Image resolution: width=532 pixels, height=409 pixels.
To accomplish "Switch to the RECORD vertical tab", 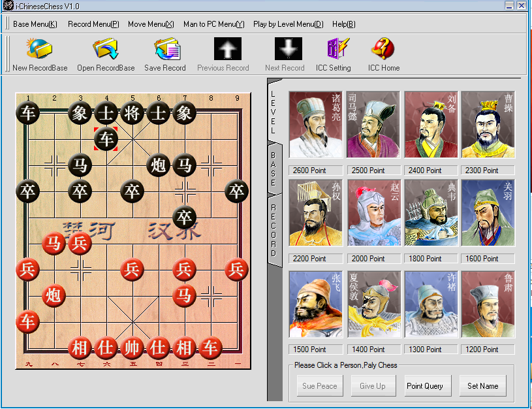I will coord(274,231).
